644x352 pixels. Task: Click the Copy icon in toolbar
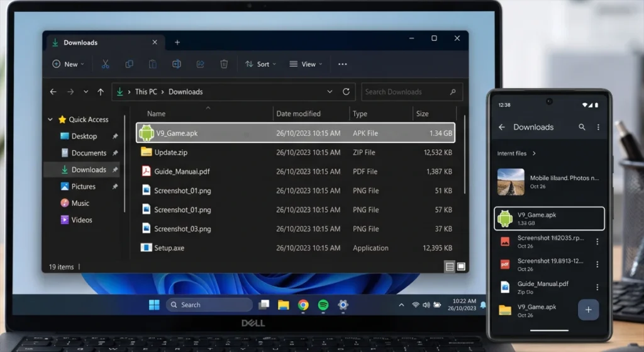(129, 64)
